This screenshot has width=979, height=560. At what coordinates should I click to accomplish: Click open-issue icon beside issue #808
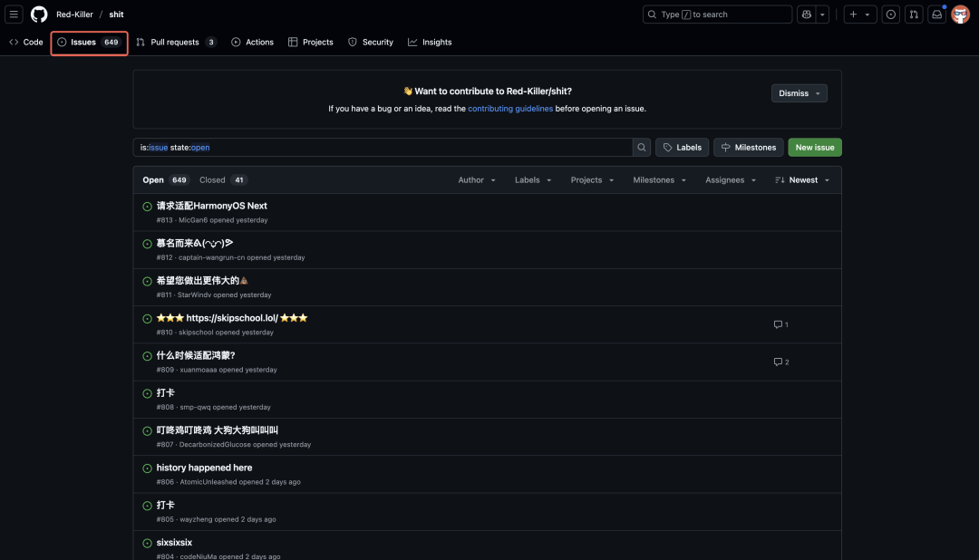click(148, 394)
